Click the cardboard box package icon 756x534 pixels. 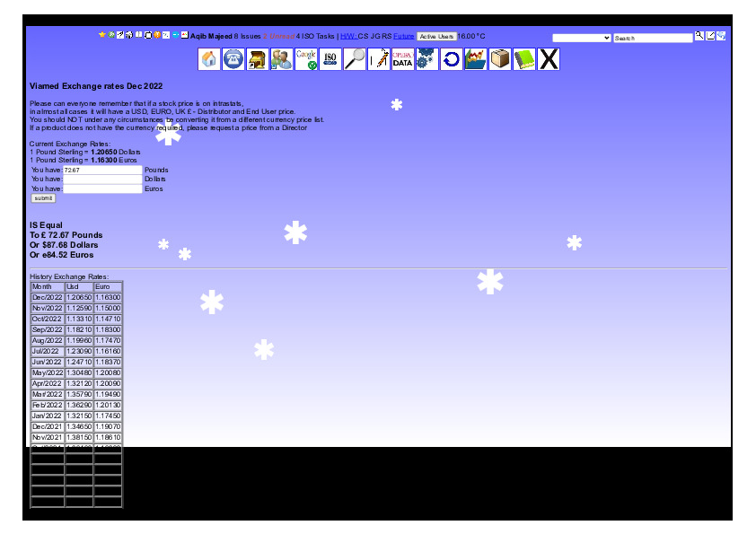point(500,59)
